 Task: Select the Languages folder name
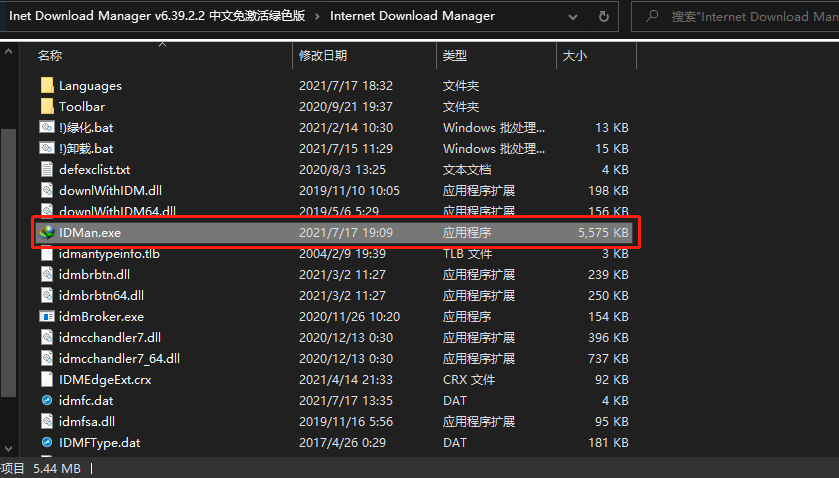pyautogui.click(x=90, y=85)
